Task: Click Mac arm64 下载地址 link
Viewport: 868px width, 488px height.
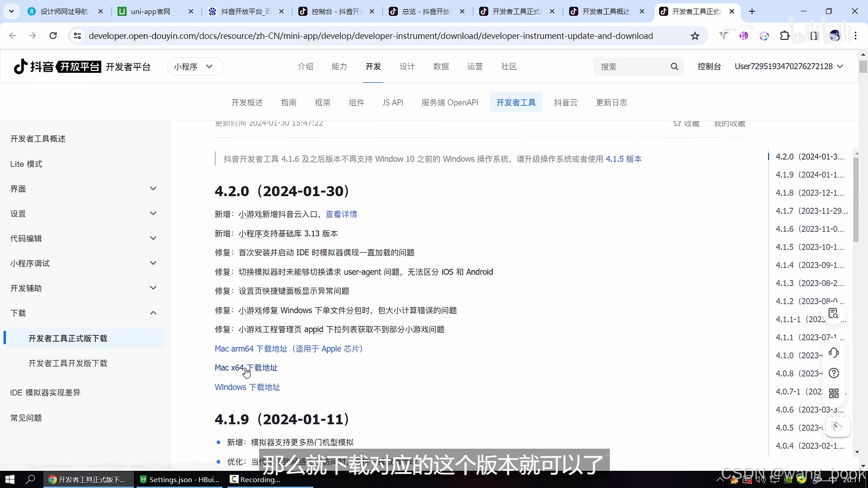Action: pyautogui.click(x=289, y=349)
